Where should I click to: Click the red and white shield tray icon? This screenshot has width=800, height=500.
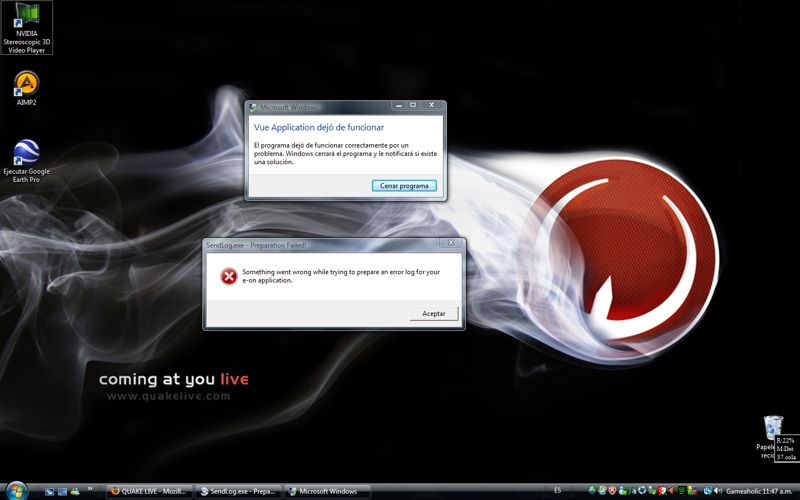point(661,491)
